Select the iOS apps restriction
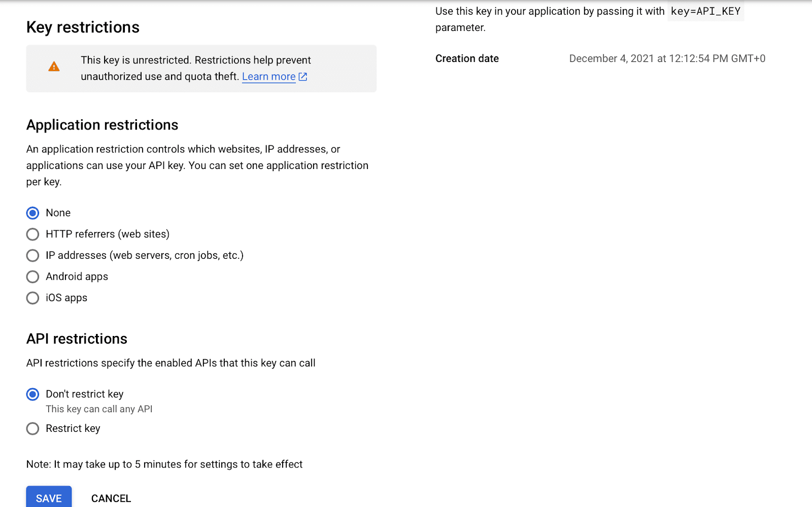The image size is (812, 507). tap(32, 298)
